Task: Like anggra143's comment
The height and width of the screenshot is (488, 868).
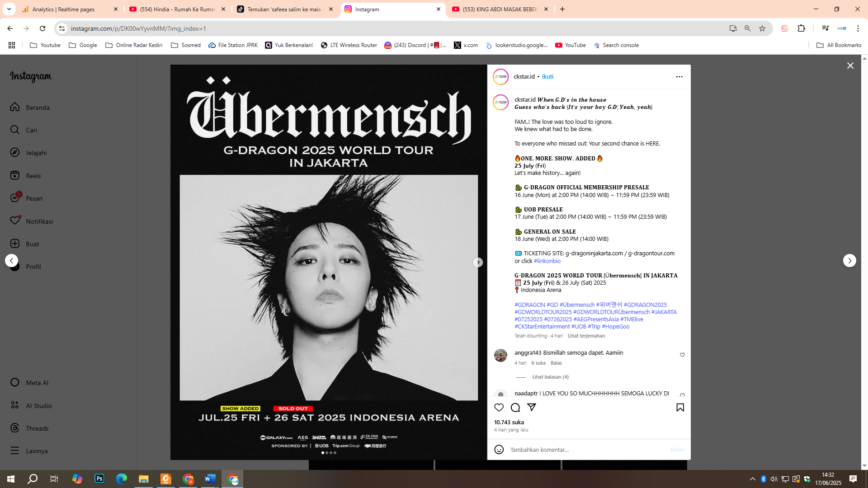Action: click(x=682, y=355)
